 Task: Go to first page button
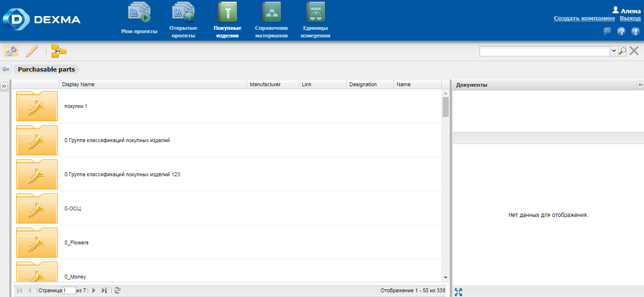(19, 290)
